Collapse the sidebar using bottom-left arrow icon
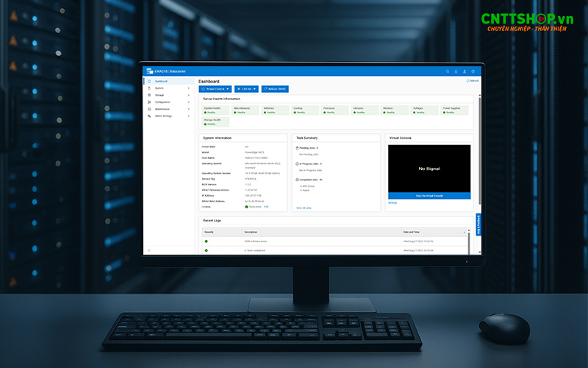The image size is (588, 368). [x=149, y=251]
